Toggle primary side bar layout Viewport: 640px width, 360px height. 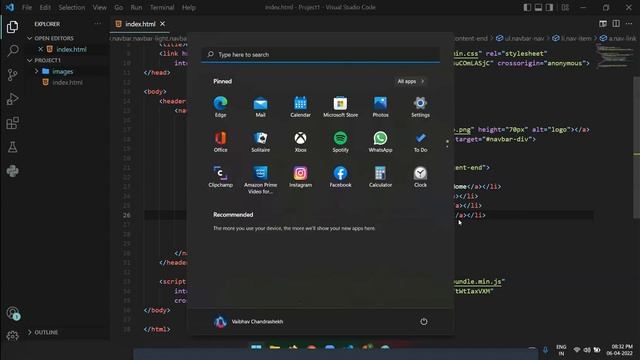527,7
